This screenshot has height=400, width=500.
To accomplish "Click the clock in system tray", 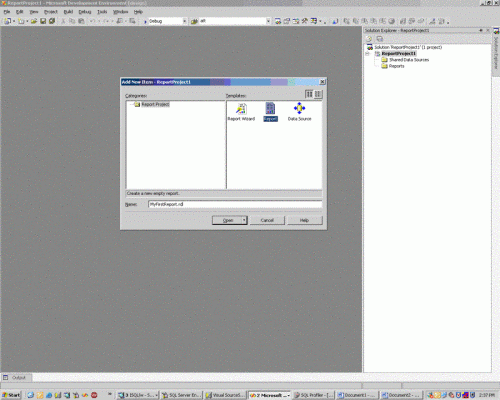I will pyautogui.click(x=487, y=395).
